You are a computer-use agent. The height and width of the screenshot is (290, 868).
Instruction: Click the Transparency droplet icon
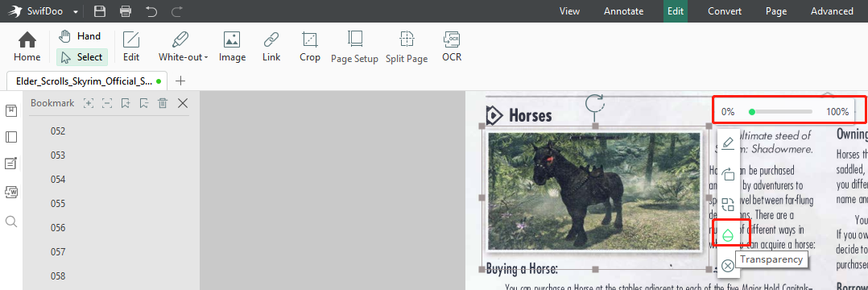728,235
